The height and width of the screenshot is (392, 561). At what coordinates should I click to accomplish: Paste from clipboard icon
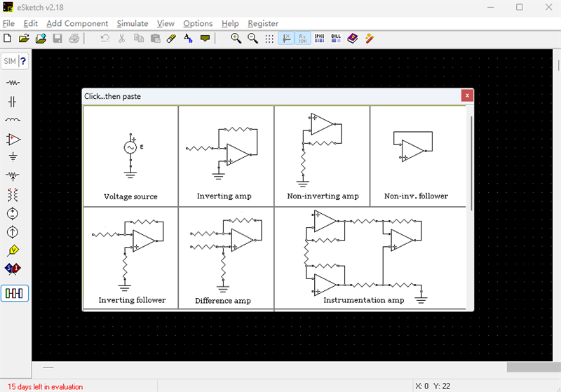click(155, 39)
